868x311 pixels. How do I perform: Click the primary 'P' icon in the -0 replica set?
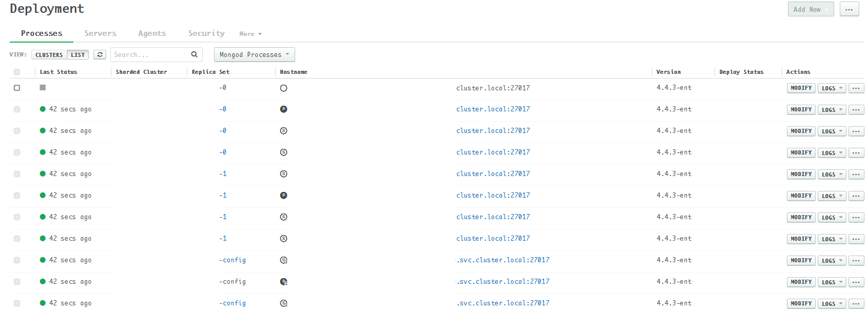(x=283, y=109)
